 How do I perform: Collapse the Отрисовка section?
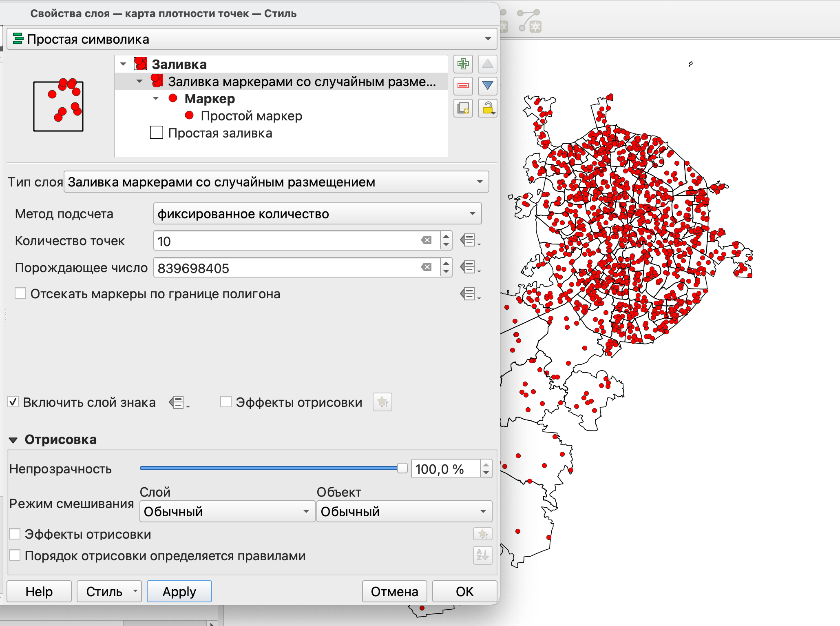click(13, 440)
